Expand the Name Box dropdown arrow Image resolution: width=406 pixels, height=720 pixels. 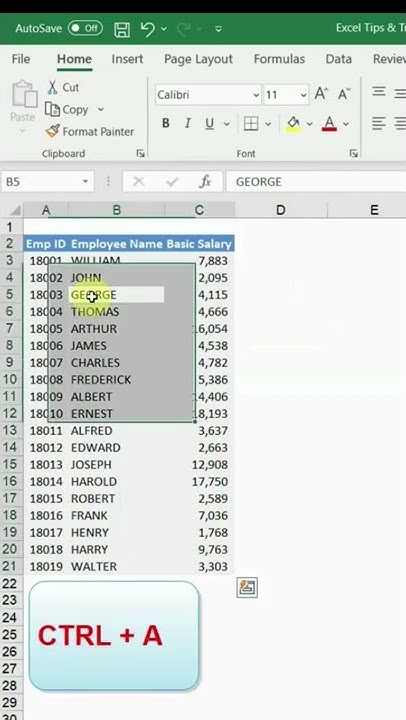85,182
